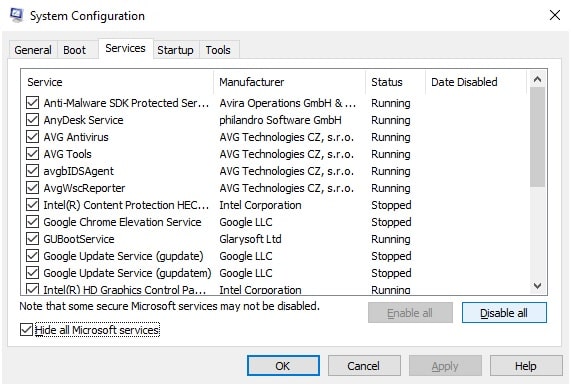Disable the avgbIDSAgent service checkbox
Screen dimensions: 571x386
tap(32, 171)
